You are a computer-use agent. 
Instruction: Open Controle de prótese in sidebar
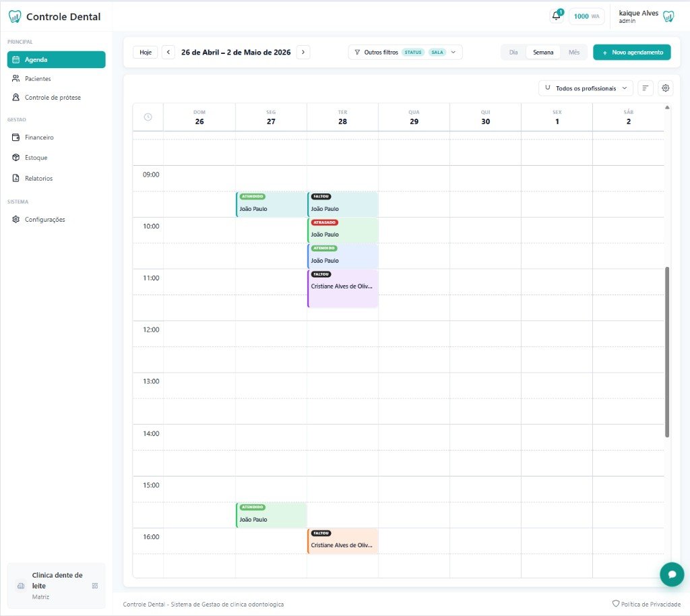[57, 97]
